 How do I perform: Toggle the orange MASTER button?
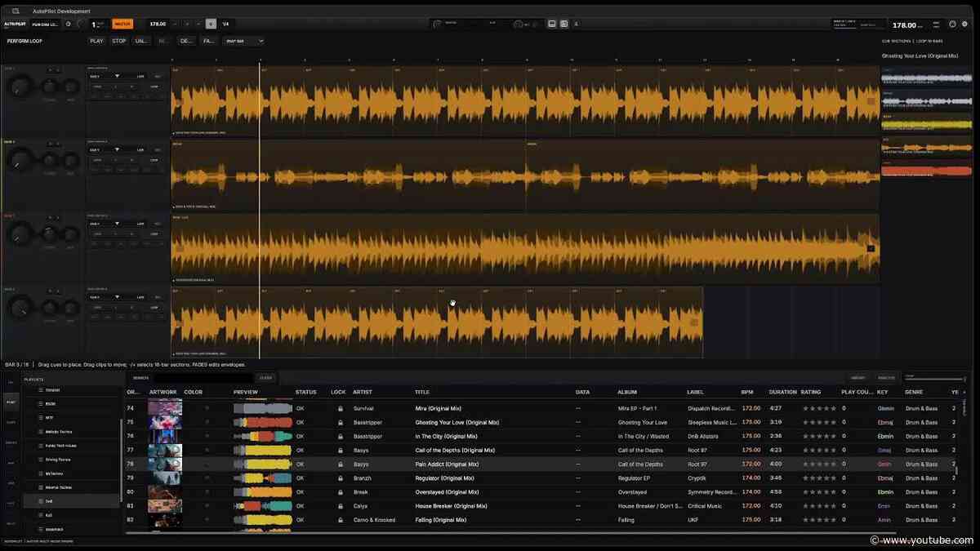(122, 24)
